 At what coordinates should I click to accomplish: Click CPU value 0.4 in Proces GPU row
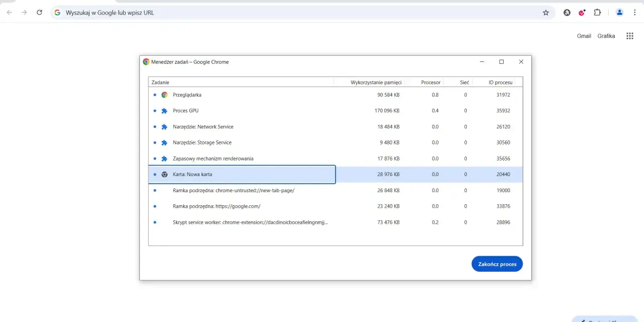pyautogui.click(x=435, y=111)
